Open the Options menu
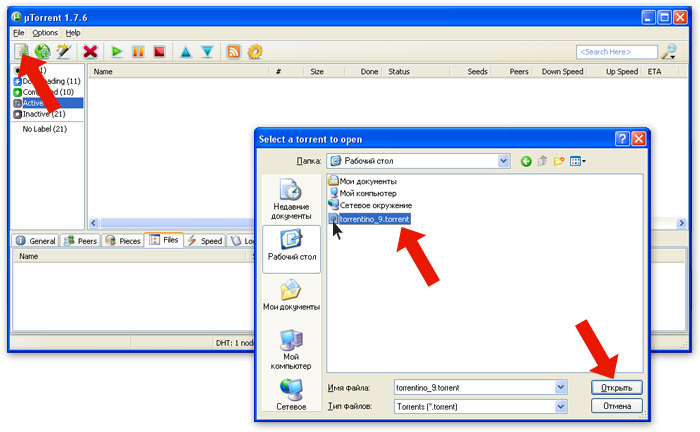Screen dimensions: 700x432 [x=45, y=33]
